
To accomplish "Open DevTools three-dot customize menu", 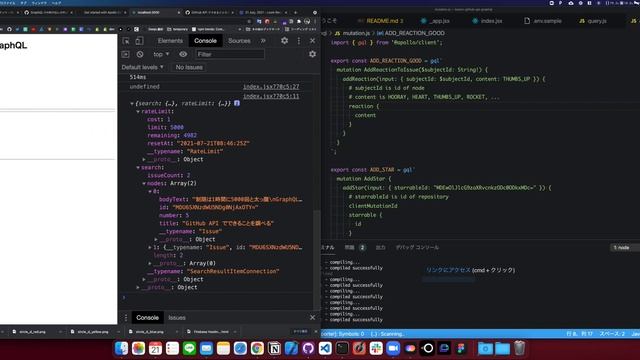I will click(x=299, y=41).
